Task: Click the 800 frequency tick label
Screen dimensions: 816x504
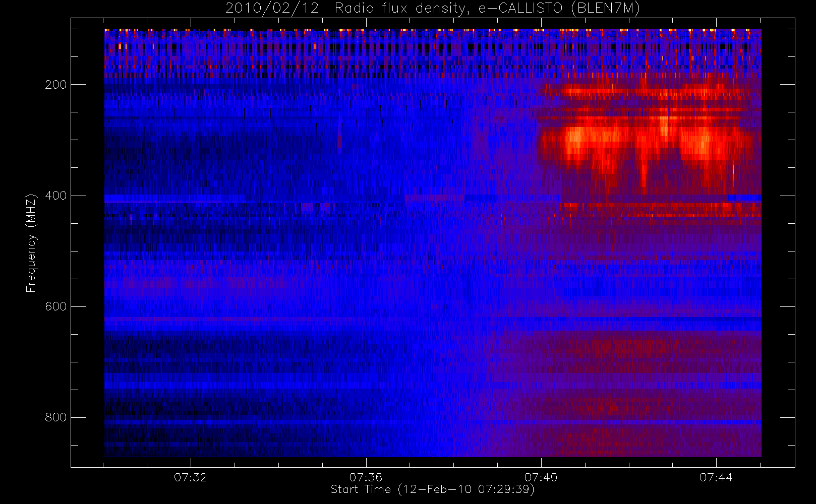Action: 56,417
